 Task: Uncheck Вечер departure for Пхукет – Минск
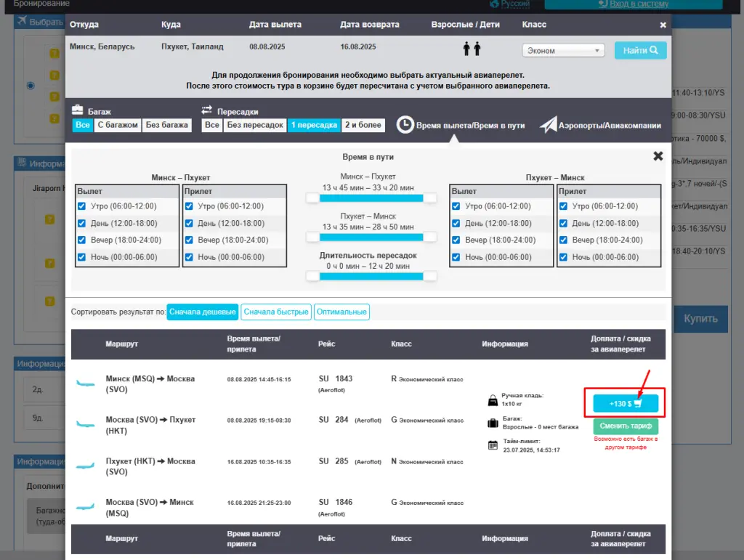pyautogui.click(x=456, y=240)
